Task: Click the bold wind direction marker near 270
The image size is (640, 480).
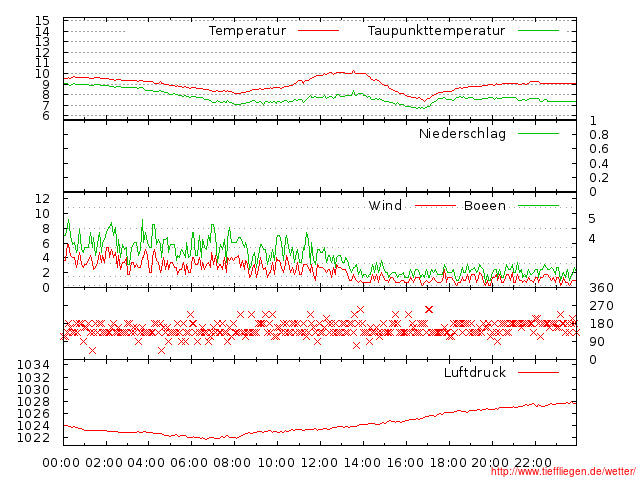Action: click(x=429, y=309)
